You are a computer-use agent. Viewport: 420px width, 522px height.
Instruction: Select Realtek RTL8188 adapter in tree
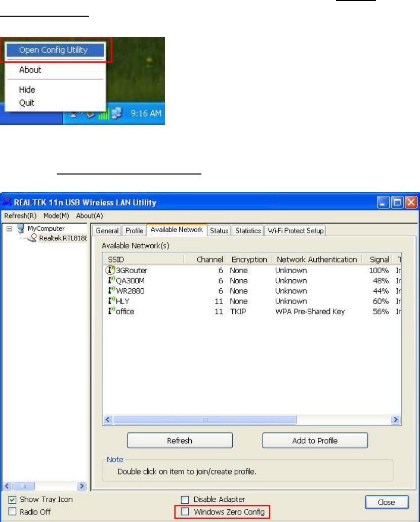63,238
